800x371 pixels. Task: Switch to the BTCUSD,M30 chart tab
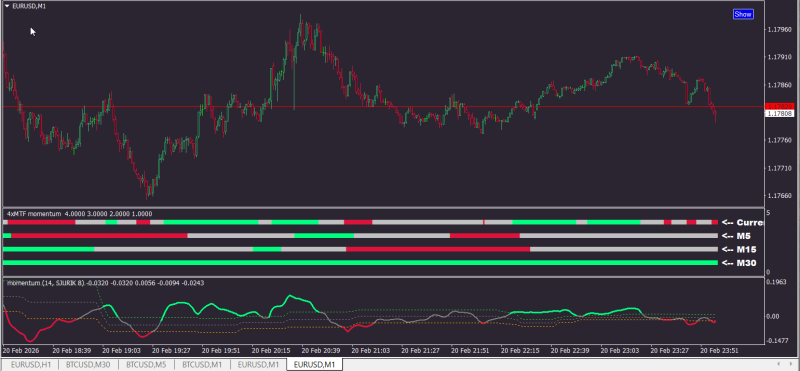pyautogui.click(x=89, y=365)
